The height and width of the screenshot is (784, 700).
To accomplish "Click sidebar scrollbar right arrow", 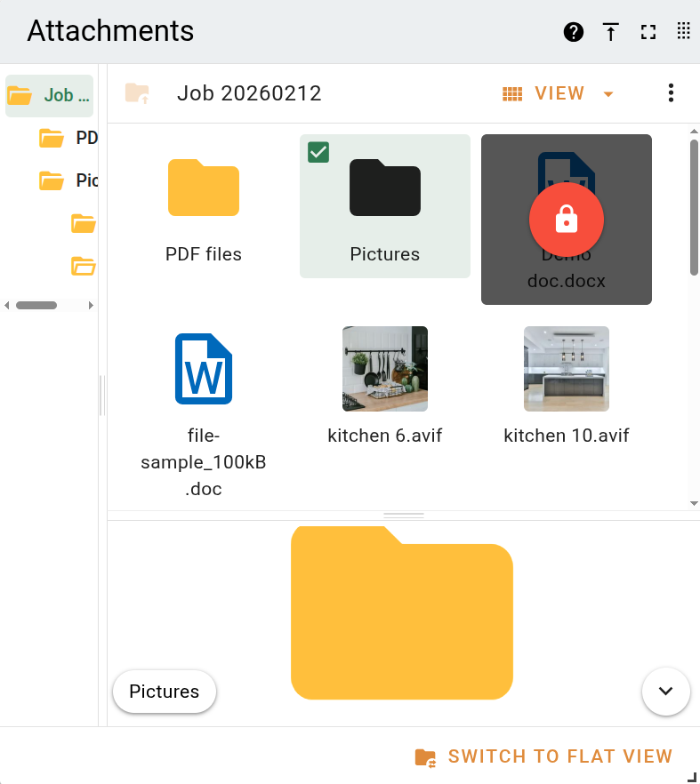I will (91, 305).
